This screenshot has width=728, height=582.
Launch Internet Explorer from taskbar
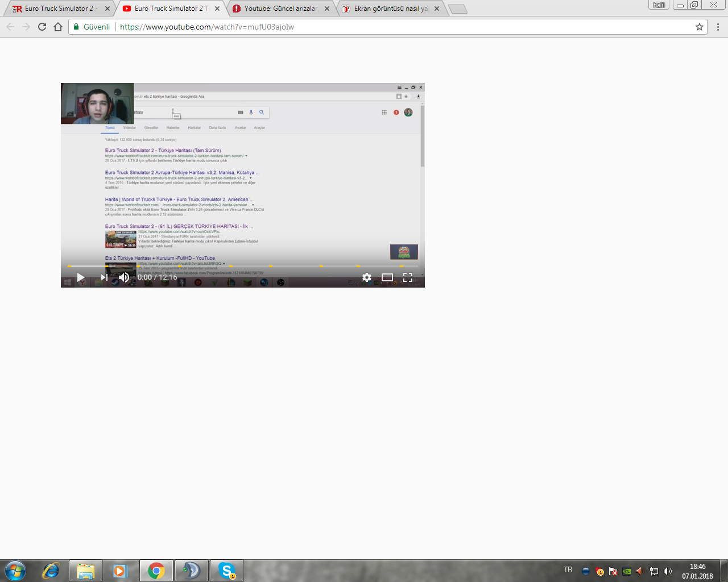(x=51, y=571)
